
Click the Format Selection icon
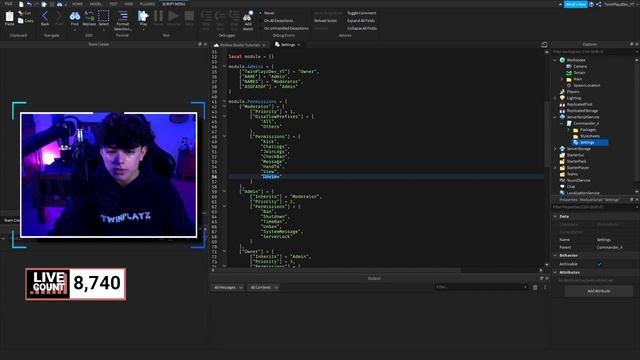(122, 16)
